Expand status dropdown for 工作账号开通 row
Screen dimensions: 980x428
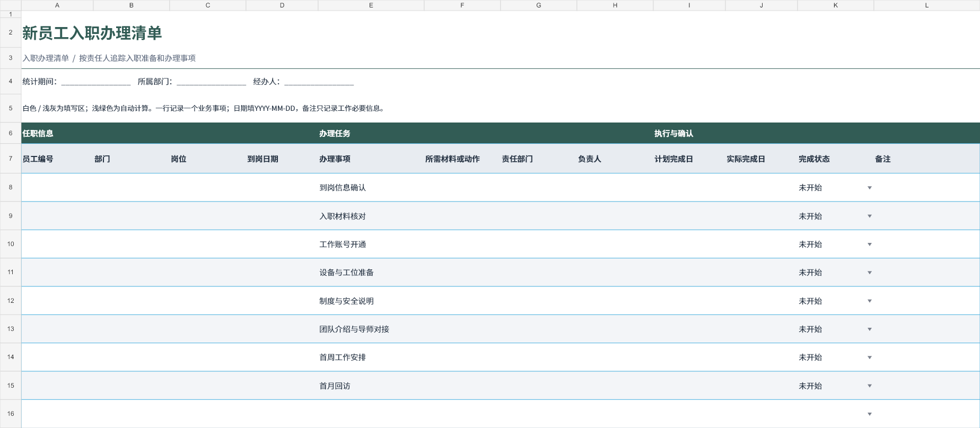[x=869, y=244]
